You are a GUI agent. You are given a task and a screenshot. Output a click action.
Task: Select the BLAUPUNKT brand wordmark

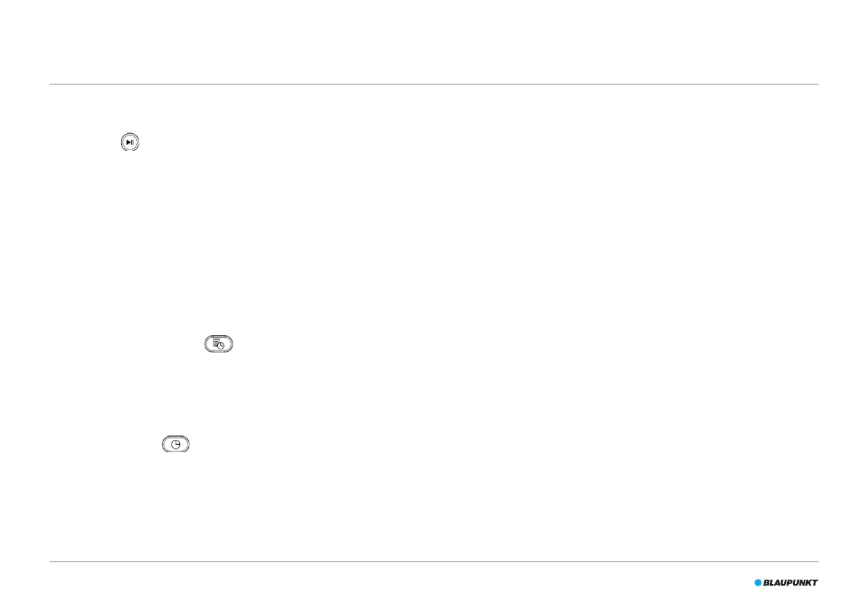(x=790, y=583)
